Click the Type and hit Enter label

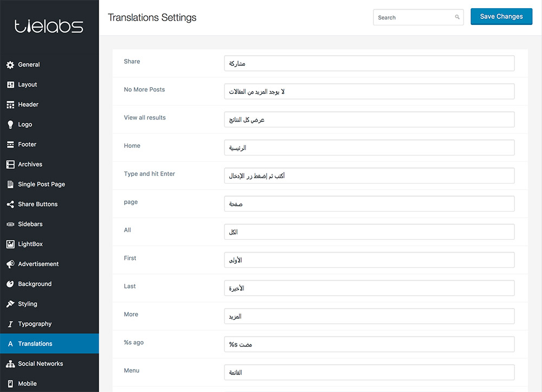pyautogui.click(x=150, y=174)
